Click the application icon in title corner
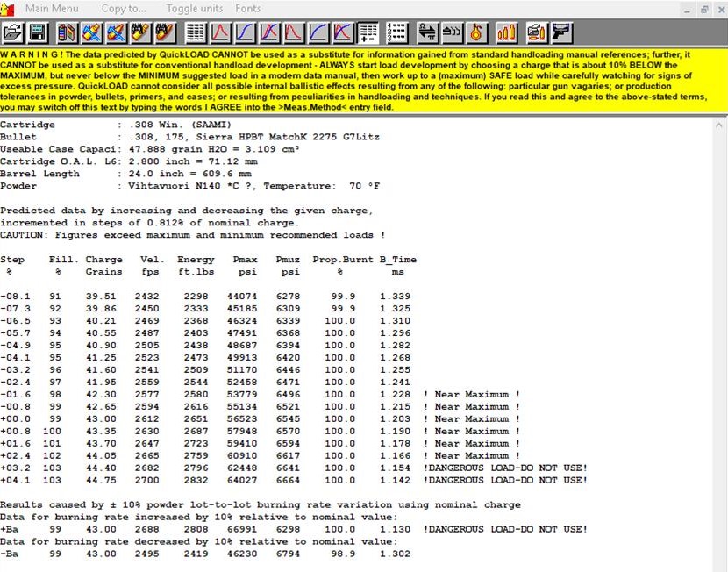 [x=7, y=9]
